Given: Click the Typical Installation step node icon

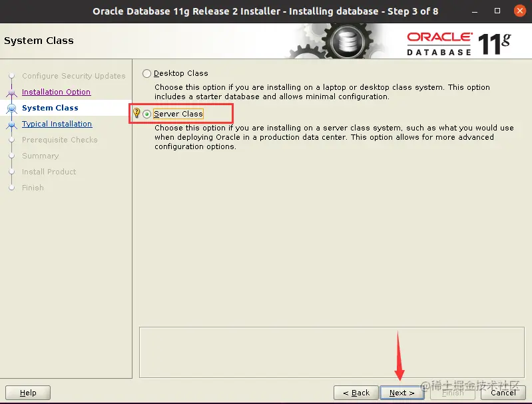Looking at the screenshot, I should (x=11, y=124).
